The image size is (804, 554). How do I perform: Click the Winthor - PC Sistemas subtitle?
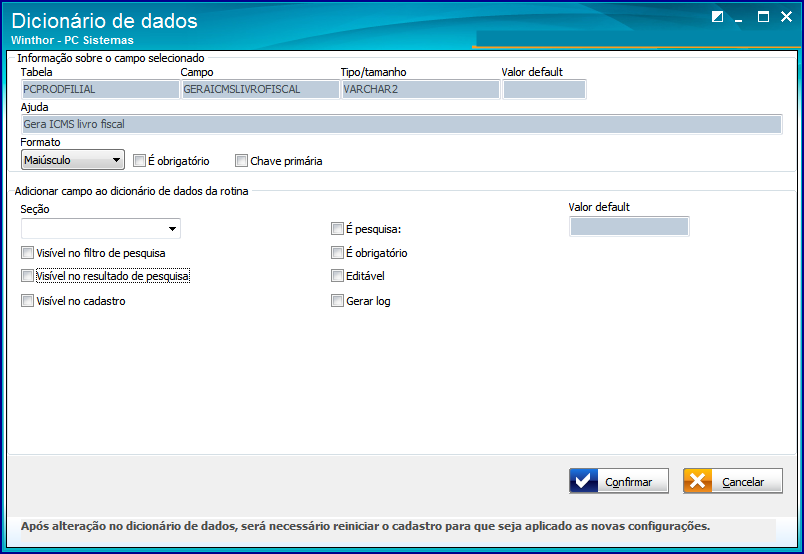click(72, 40)
